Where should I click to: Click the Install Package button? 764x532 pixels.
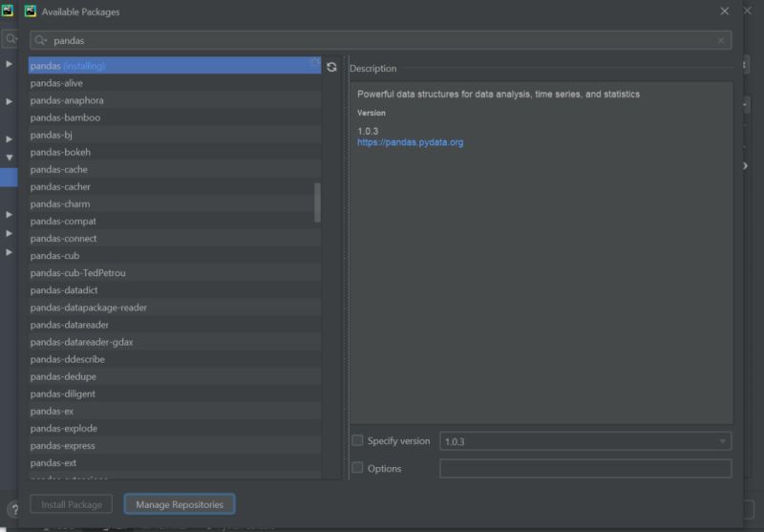71,504
